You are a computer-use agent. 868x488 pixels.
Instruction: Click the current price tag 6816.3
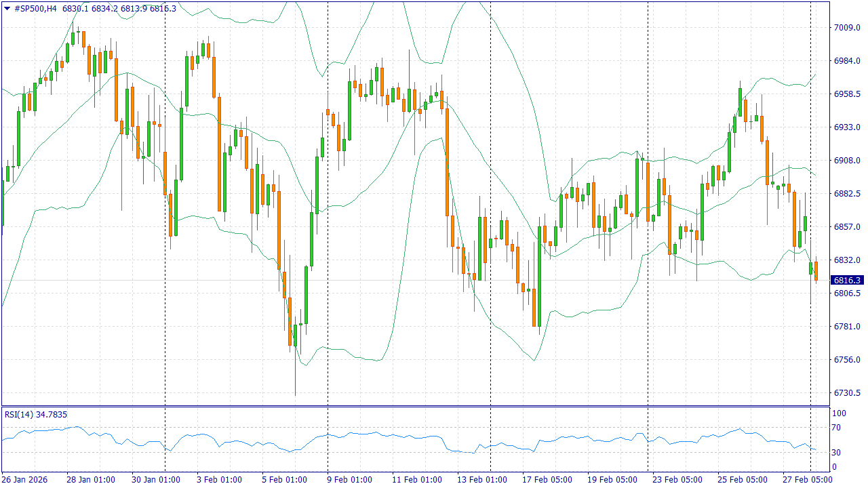(847, 280)
